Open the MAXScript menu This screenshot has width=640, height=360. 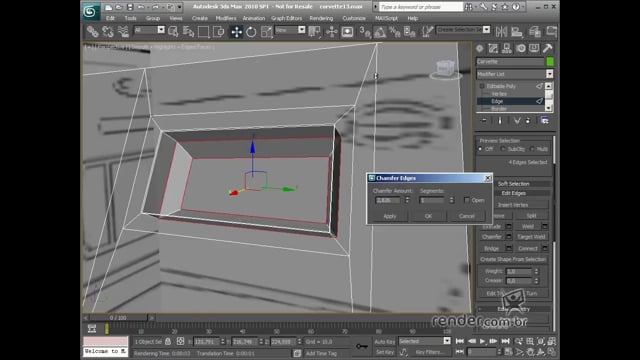click(386, 18)
